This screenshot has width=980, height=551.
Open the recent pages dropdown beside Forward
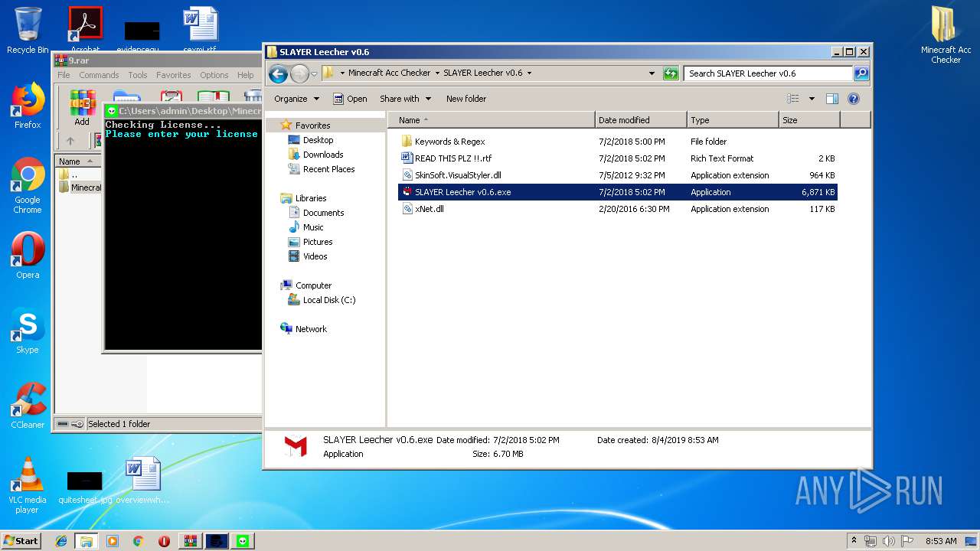[x=314, y=74]
